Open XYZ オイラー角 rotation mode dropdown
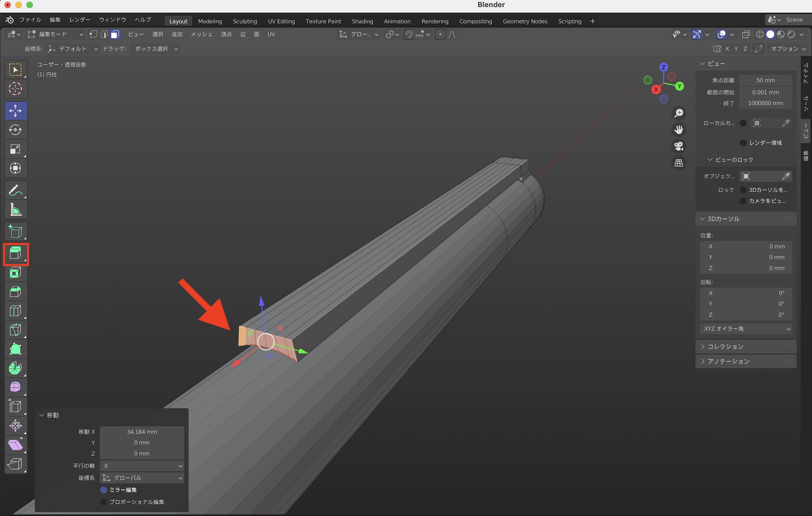812x516 pixels. (746, 329)
